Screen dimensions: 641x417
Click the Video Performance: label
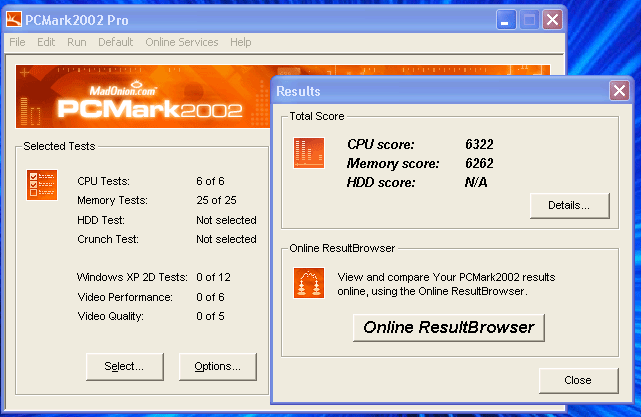coord(125,297)
